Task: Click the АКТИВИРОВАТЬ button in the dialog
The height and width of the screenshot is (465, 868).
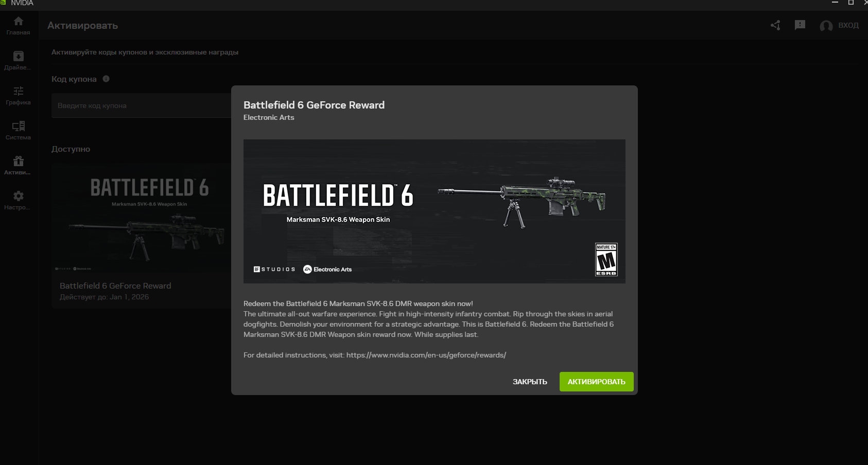Action: pos(597,382)
